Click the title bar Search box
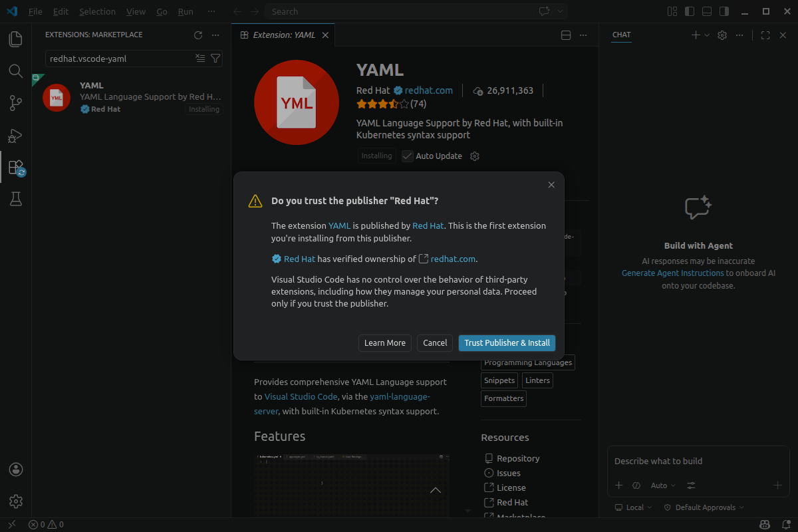 pos(417,11)
